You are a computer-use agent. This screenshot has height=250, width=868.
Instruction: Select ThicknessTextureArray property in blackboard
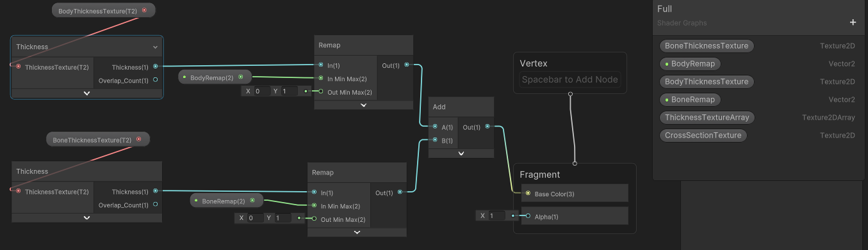tap(707, 118)
